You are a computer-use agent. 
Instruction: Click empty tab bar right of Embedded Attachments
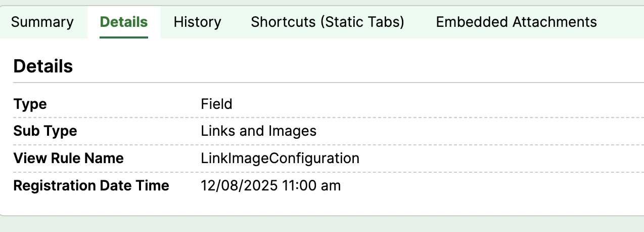pos(622,22)
